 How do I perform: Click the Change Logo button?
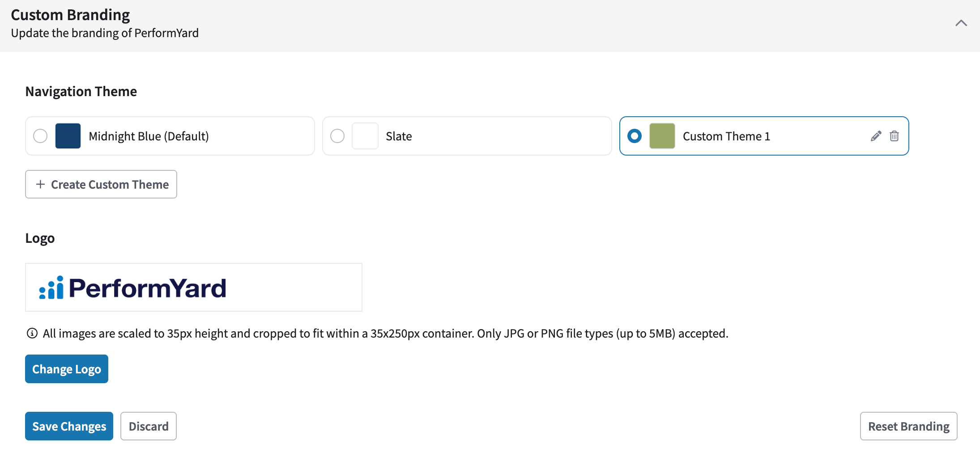67,369
